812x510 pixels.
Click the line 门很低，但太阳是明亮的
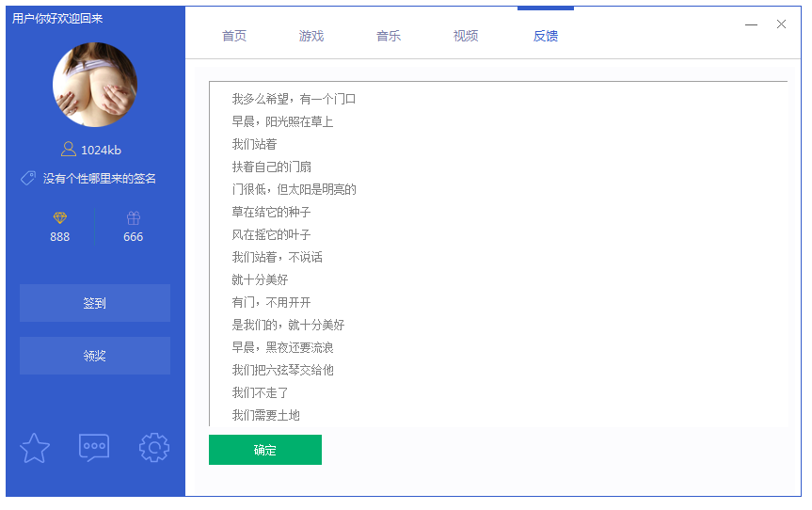tap(294, 189)
